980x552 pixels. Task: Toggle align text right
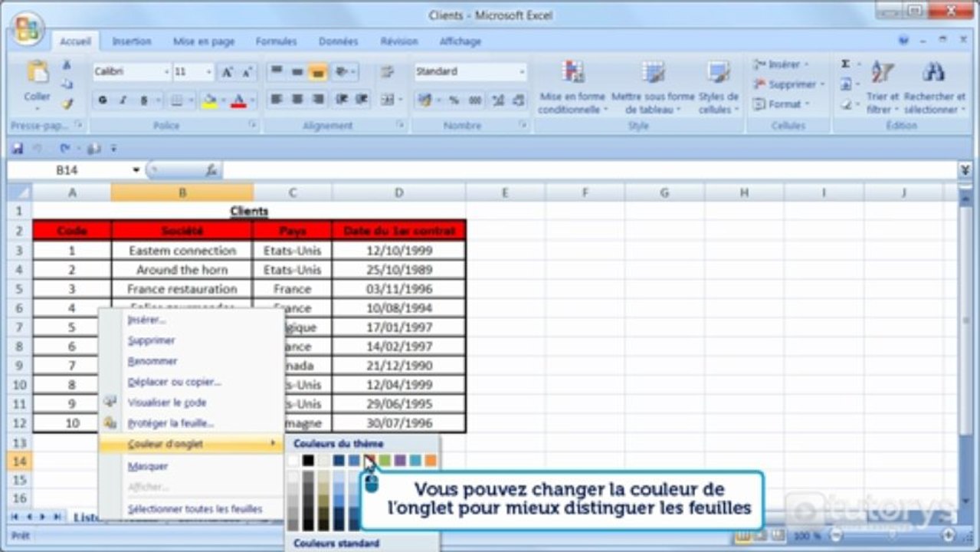point(317,100)
